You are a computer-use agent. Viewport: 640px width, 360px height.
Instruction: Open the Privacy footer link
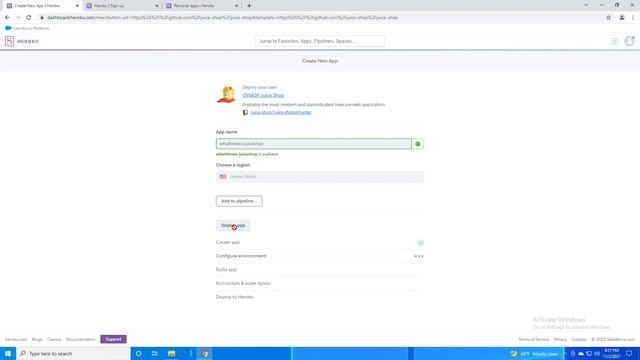click(x=560, y=339)
